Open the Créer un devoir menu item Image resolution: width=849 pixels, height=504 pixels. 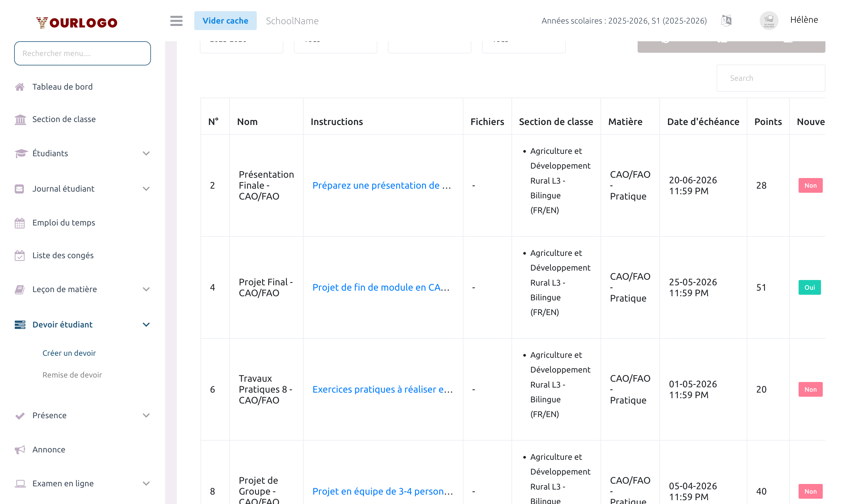(x=69, y=353)
